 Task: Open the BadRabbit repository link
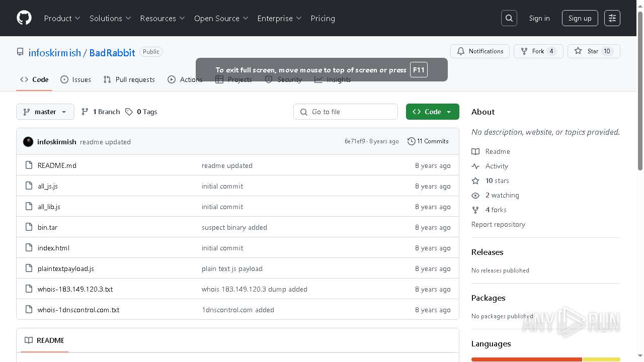tap(112, 53)
